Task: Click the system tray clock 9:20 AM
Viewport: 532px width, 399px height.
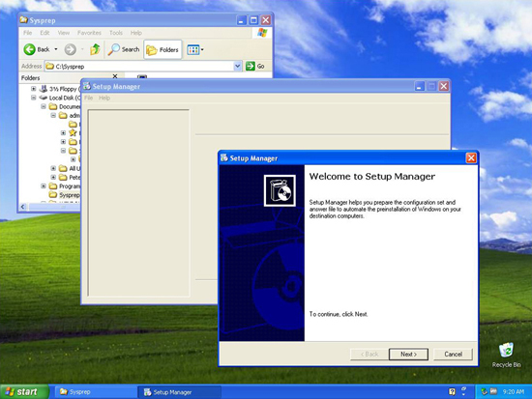Action: [x=514, y=392]
